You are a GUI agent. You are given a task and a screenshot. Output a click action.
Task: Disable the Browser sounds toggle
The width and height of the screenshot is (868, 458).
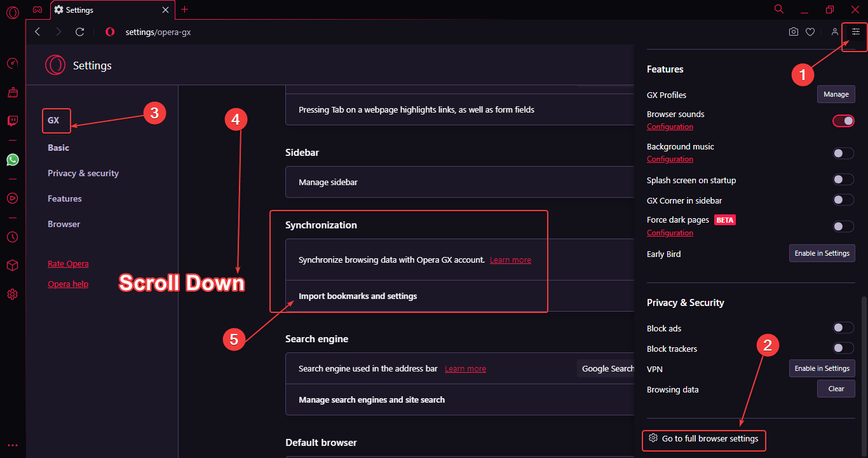pos(843,120)
